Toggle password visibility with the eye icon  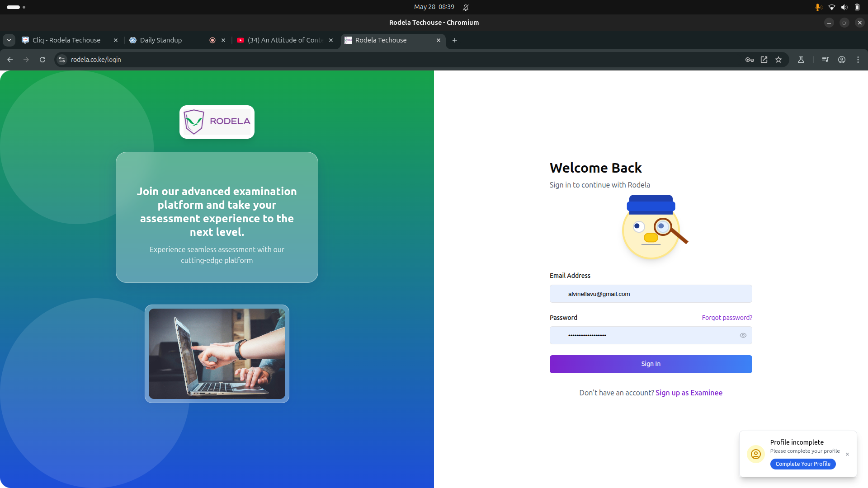(743, 335)
